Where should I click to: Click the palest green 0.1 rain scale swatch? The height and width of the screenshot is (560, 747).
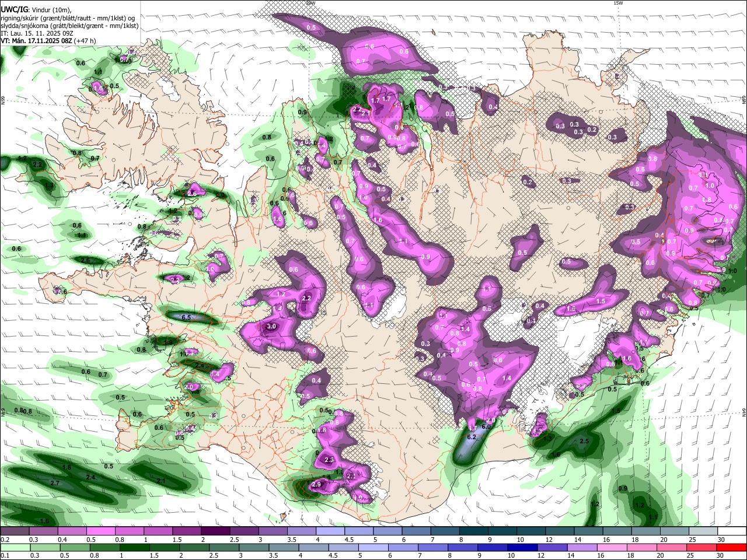click(x=16, y=547)
